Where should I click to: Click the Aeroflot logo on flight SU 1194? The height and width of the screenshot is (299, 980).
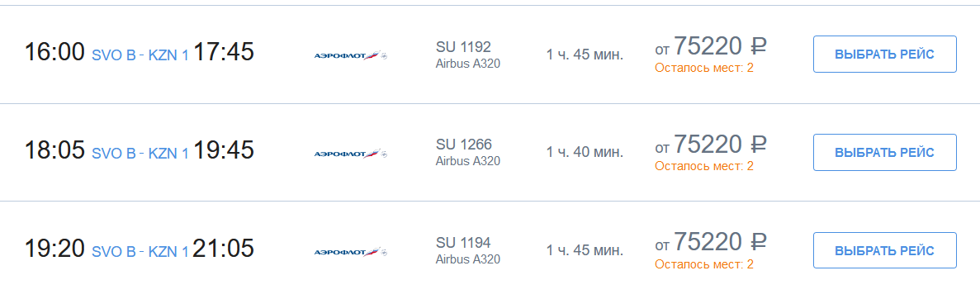(x=351, y=252)
